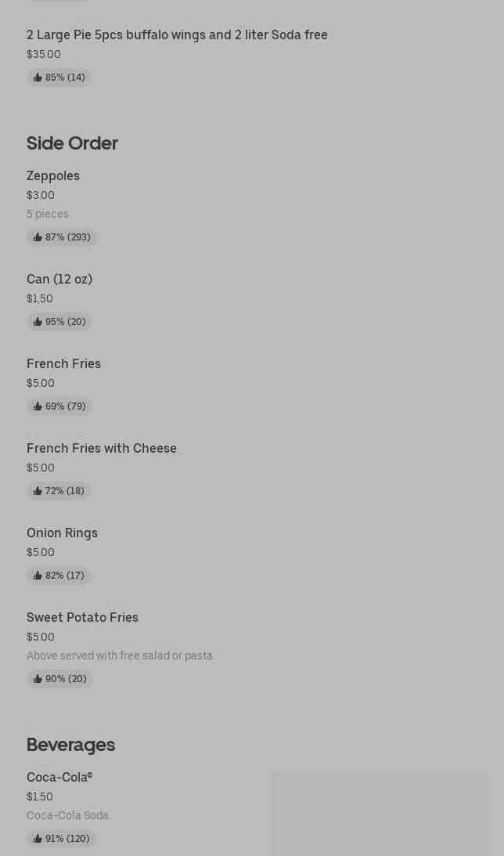Viewport: 504px width, 856px height.
Task: Select the Onion Rings item title
Action: [62, 533]
